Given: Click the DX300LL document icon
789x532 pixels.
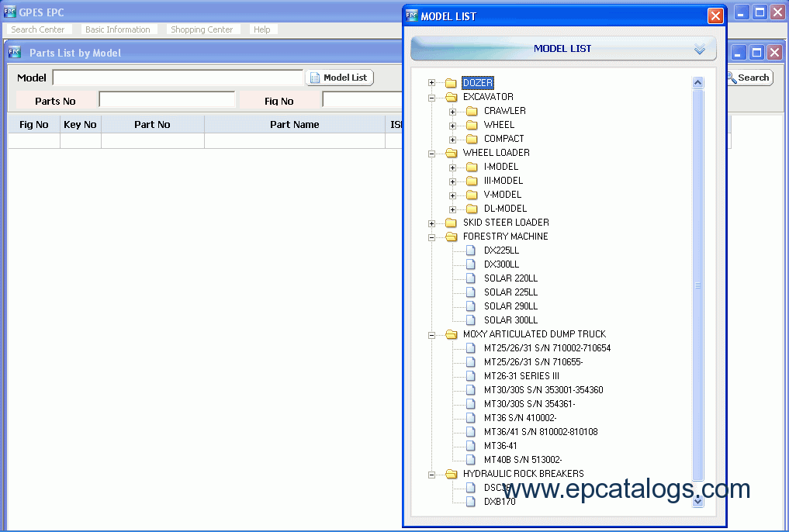Looking at the screenshot, I should coord(471,264).
